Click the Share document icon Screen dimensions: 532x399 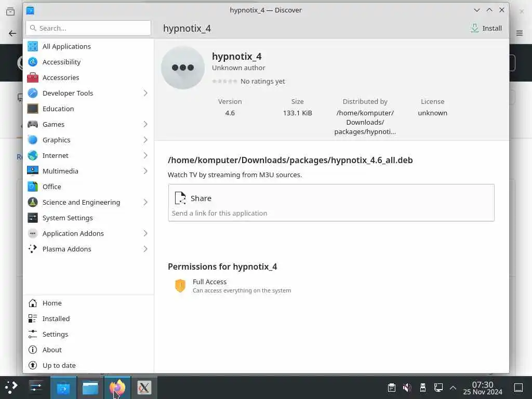(180, 198)
